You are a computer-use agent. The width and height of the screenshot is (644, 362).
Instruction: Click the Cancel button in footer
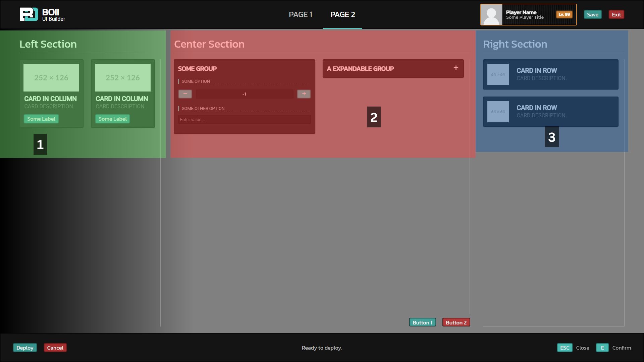[55, 348]
